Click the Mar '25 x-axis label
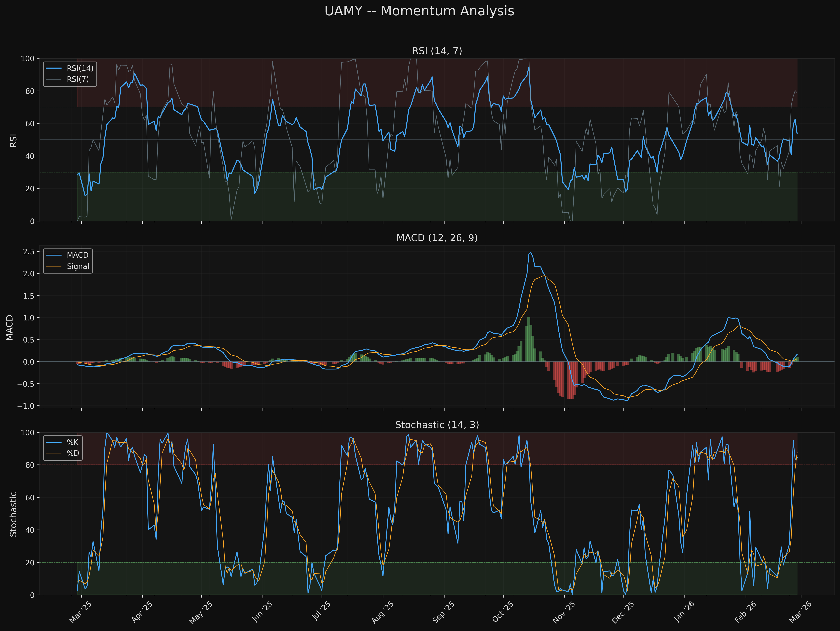 point(81,612)
